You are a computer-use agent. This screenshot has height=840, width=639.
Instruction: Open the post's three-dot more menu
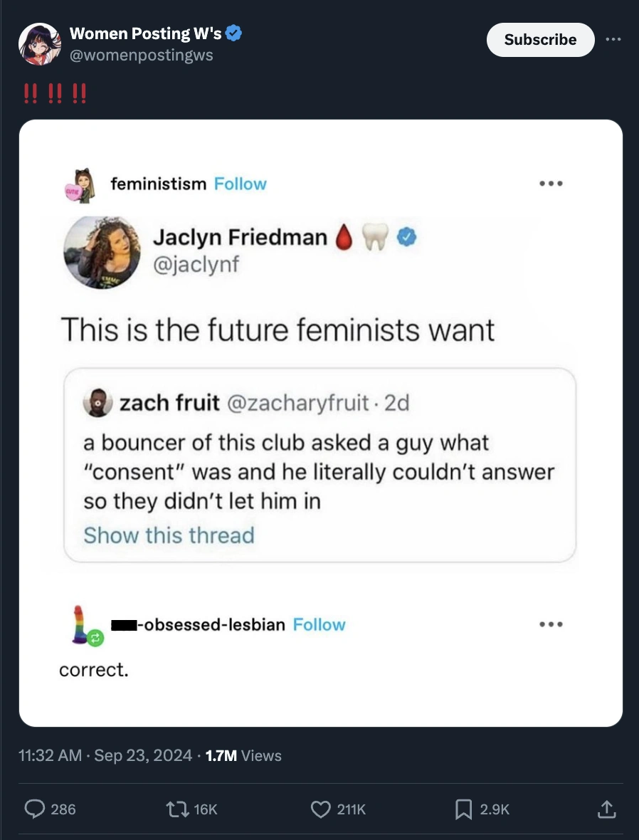coord(613,39)
